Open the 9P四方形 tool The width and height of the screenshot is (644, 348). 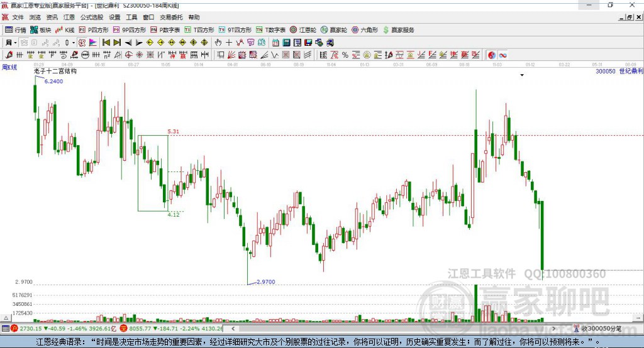(130, 30)
